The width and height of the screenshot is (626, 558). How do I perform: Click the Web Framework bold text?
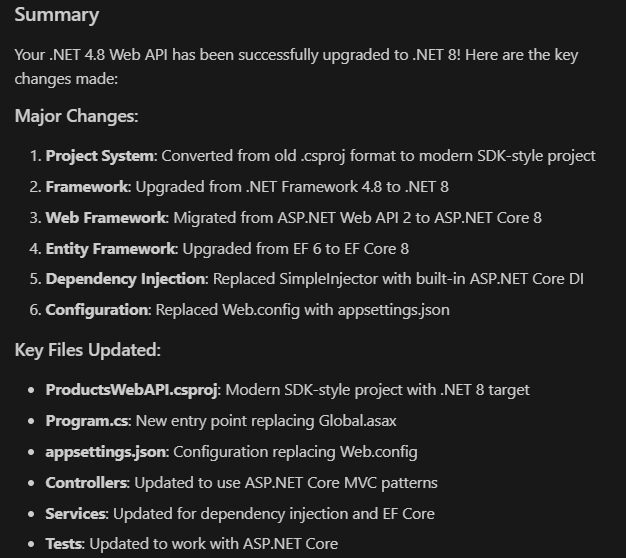[105, 218]
